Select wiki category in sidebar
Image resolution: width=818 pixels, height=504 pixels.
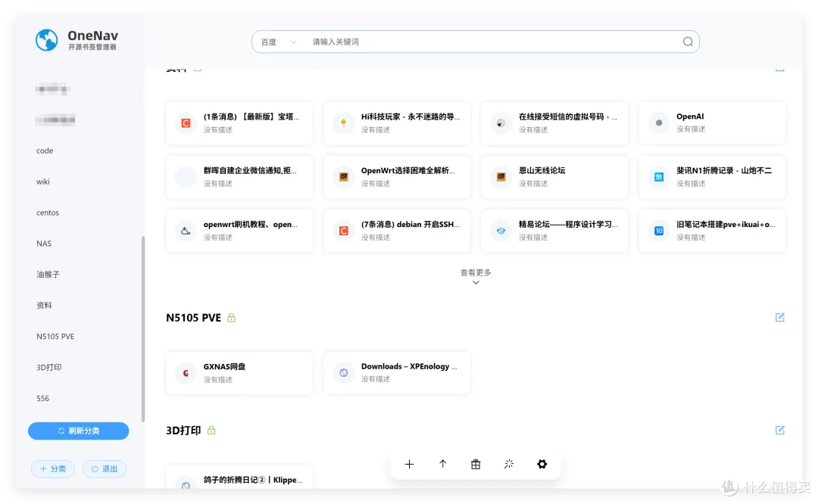[42, 182]
